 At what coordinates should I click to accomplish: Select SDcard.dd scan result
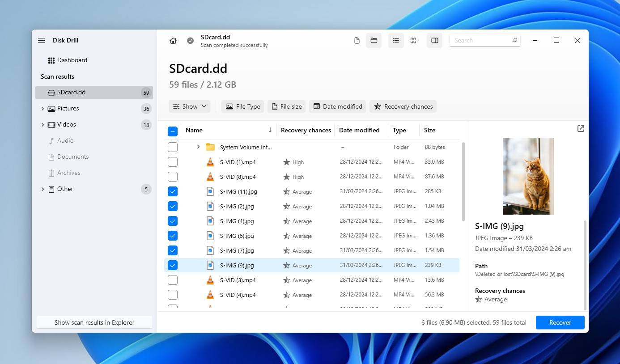coord(94,93)
